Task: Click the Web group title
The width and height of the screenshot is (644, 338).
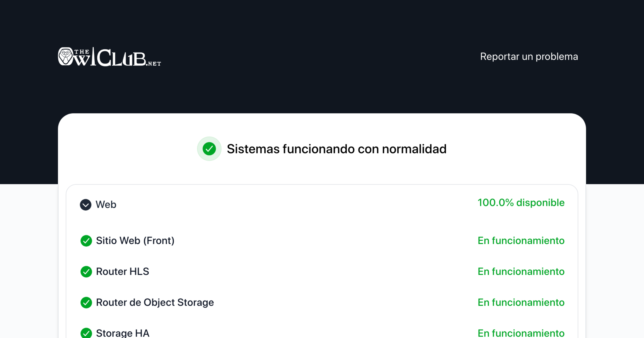Action: click(x=106, y=205)
